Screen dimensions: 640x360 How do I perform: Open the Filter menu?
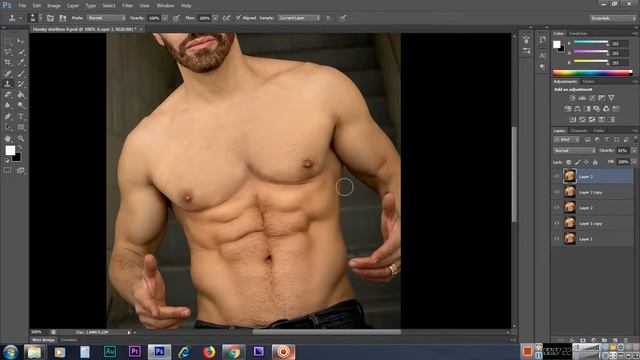coord(127,6)
